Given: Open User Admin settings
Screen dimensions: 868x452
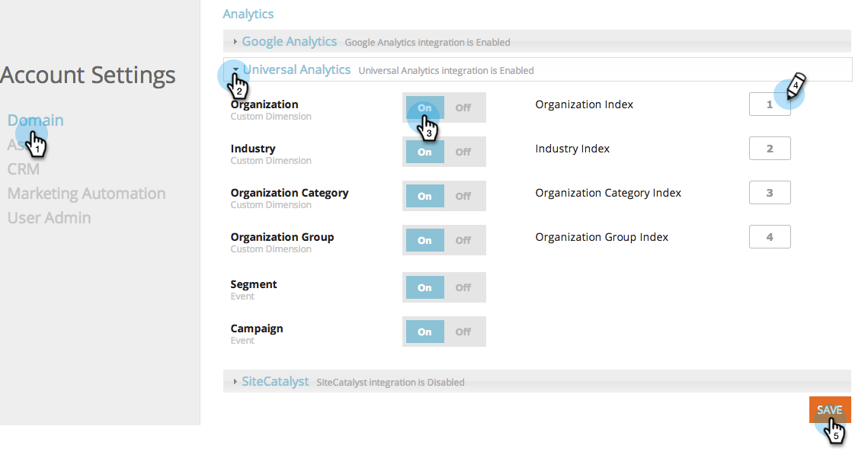Looking at the screenshot, I should (x=50, y=218).
